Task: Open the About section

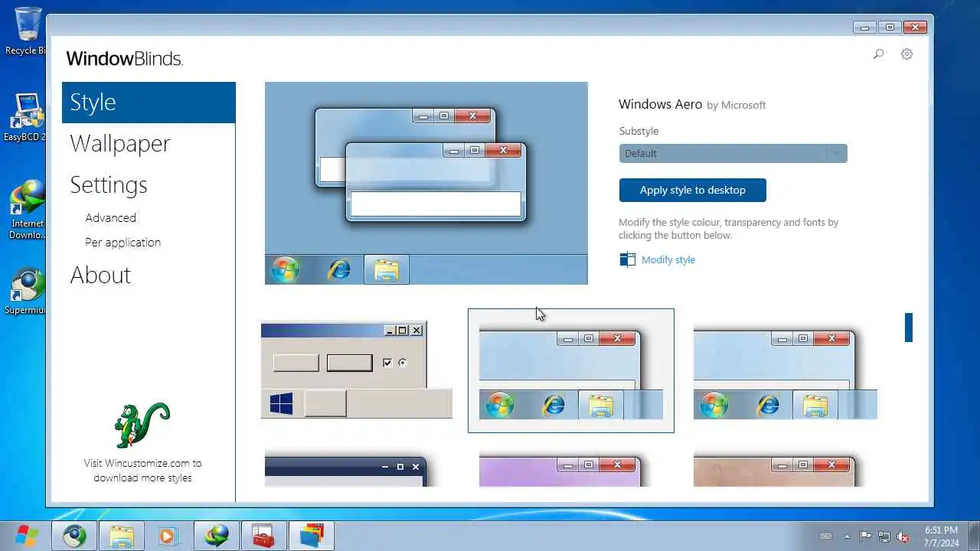Action: 100,275
